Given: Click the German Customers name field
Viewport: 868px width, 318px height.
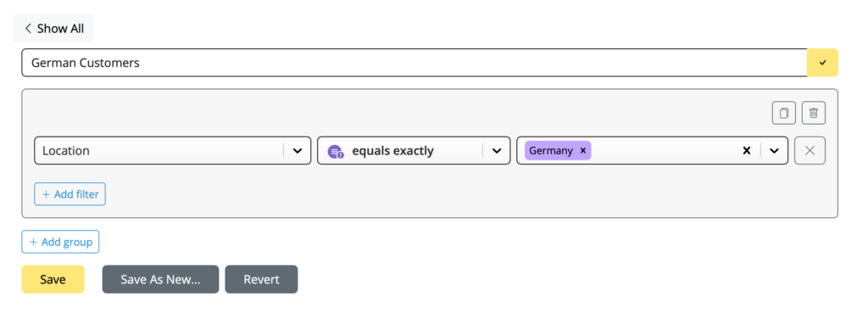Looking at the screenshot, I should pyautogui.click(x=414, y=63).
